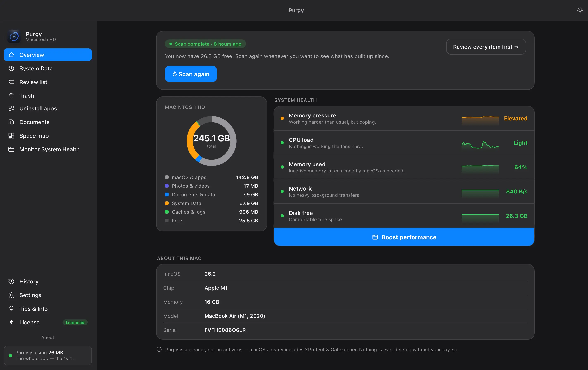
Task: Click the Scan complete status badge
Action: tap(205, 44)
